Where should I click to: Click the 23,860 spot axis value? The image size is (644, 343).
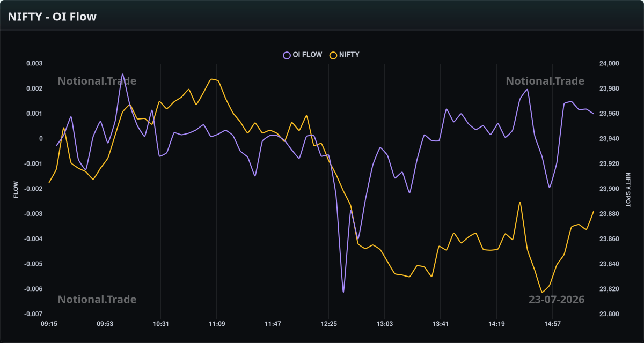(609, 239)
